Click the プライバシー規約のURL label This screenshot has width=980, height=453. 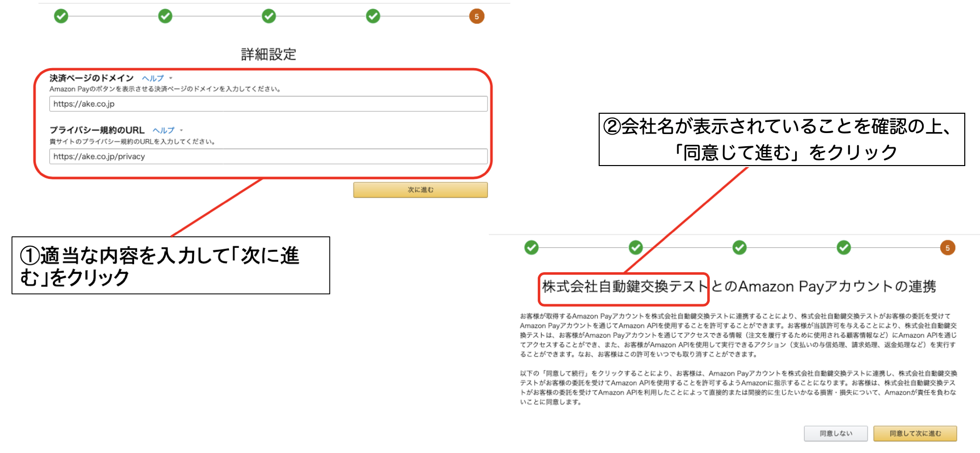pos(97,131)
